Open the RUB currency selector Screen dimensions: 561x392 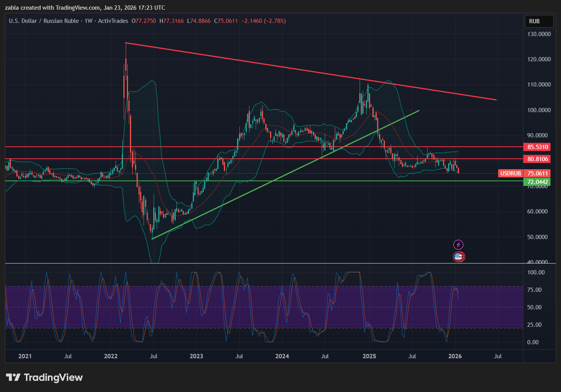[538, 21]
